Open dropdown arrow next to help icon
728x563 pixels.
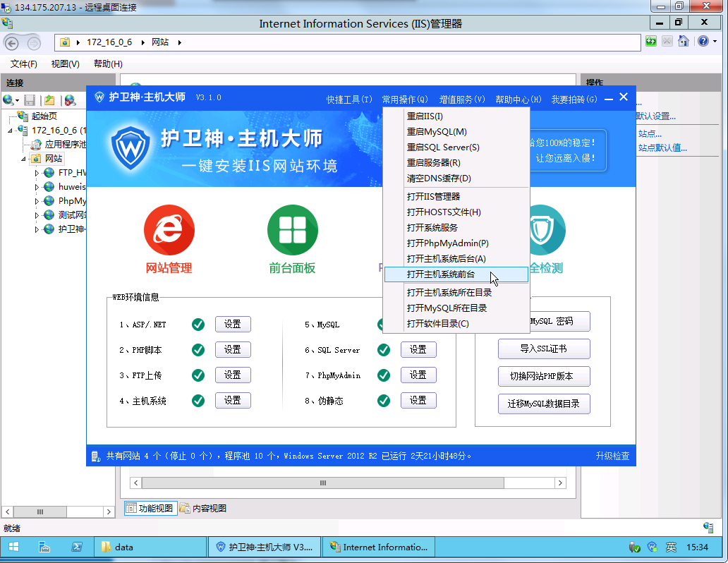click(715, 42)
